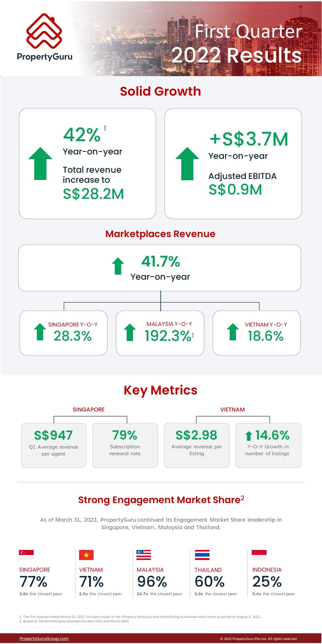This screenshot has width=322, height=644.
Task: Click the 14.6% listings growth value
Action: point(272,435)
